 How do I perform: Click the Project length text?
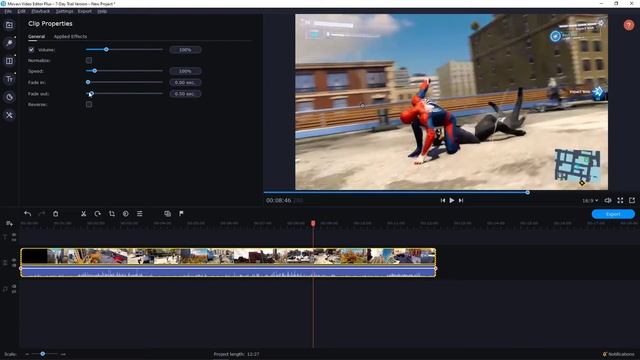(236, 354)
